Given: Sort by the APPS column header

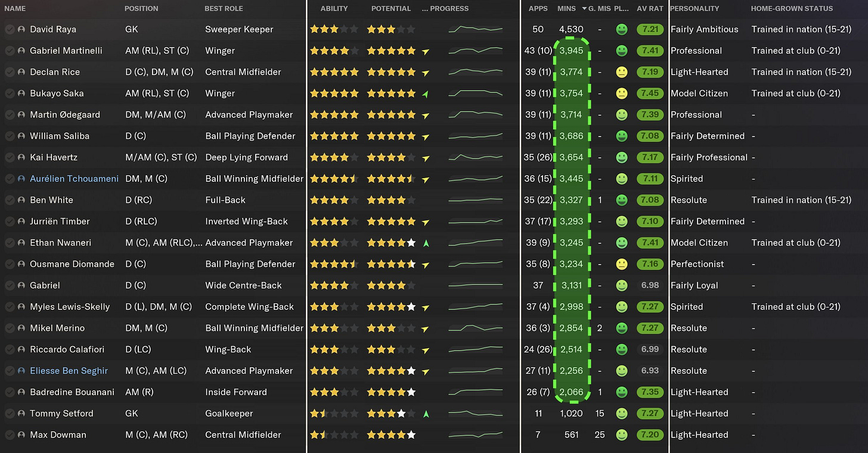Looking at the screenshot, I should (538, 8).
